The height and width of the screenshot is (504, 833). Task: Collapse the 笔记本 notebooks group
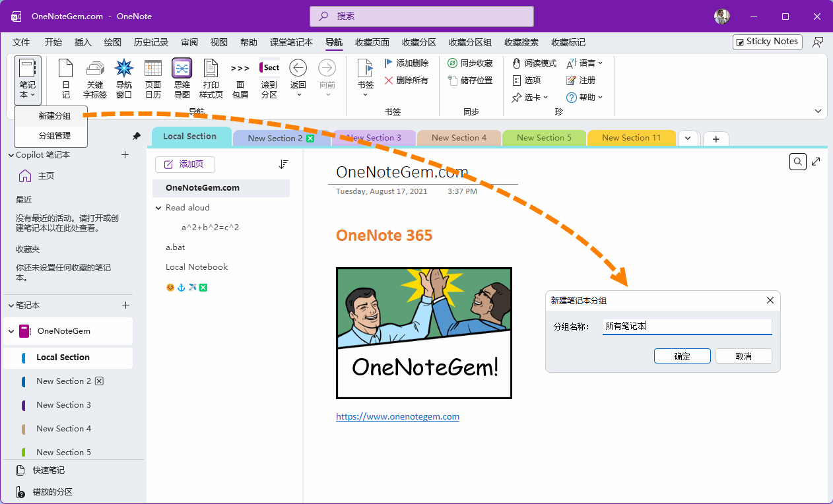pyautogui.click(x=11, y=305)
